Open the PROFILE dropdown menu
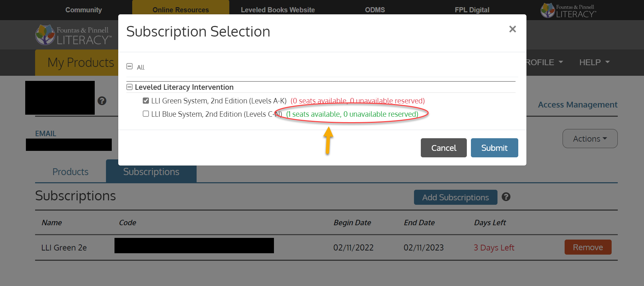The image size is (644, 286). tap(543, 62)
